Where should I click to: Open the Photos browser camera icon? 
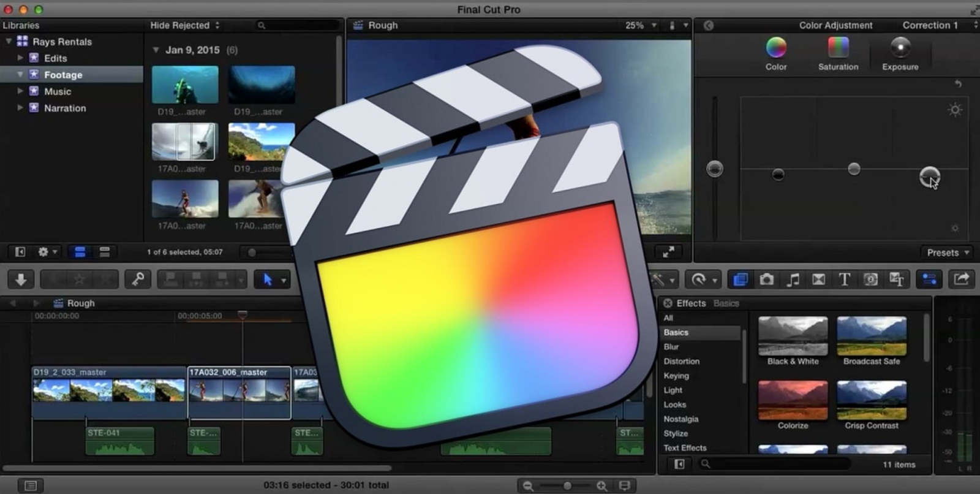click(x=766, y=279)
